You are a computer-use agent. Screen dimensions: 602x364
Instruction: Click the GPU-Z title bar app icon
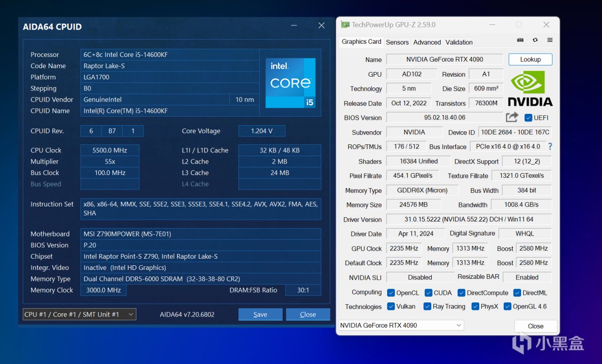tap(346, 24)
